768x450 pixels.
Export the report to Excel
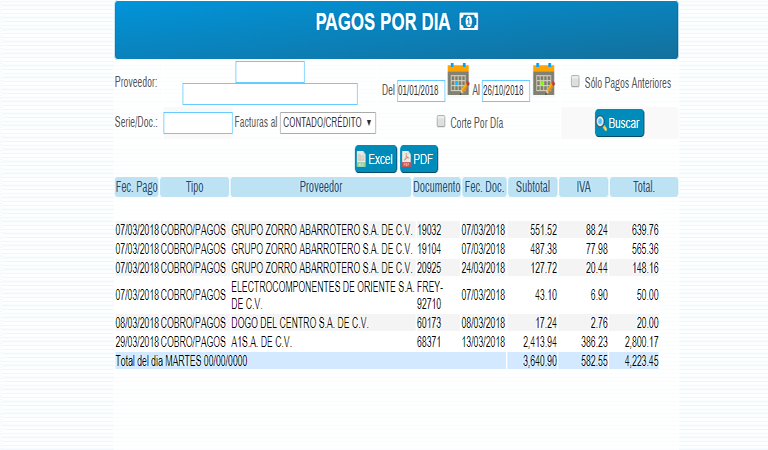(376, 159)
